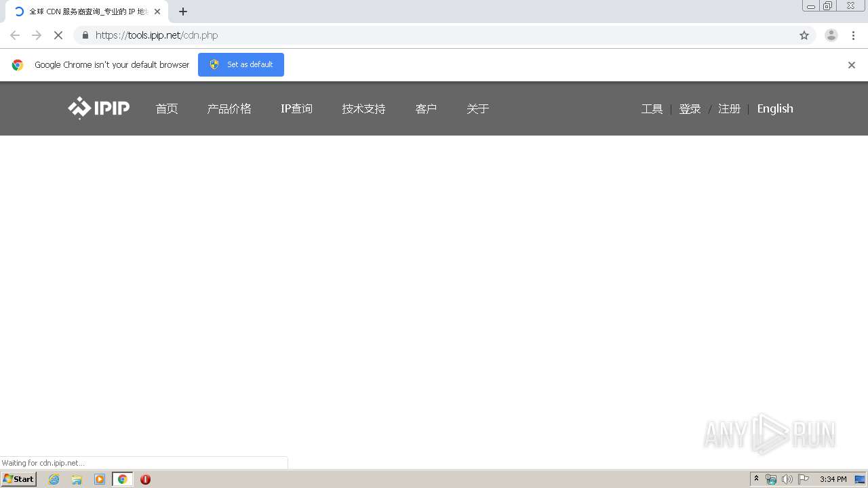Click the Chrome logo in notification bar
The image size is (868, 488).
coord(18,65)
